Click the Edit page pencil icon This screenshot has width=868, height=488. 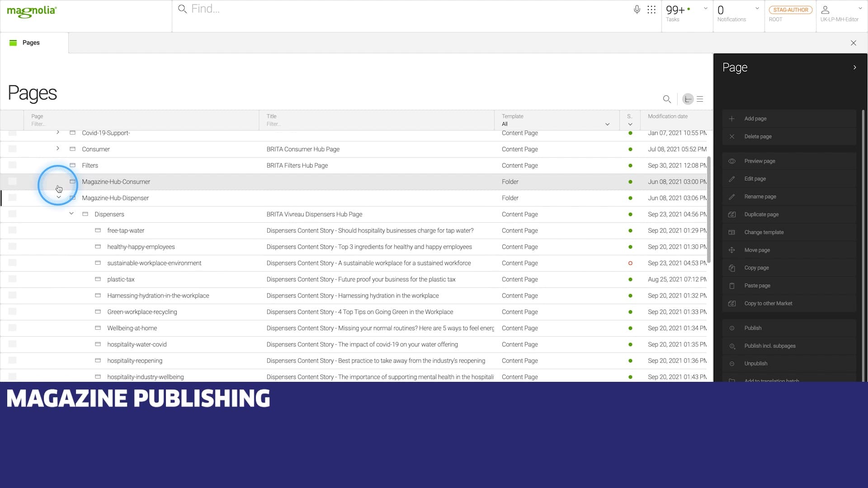(732, 179)
